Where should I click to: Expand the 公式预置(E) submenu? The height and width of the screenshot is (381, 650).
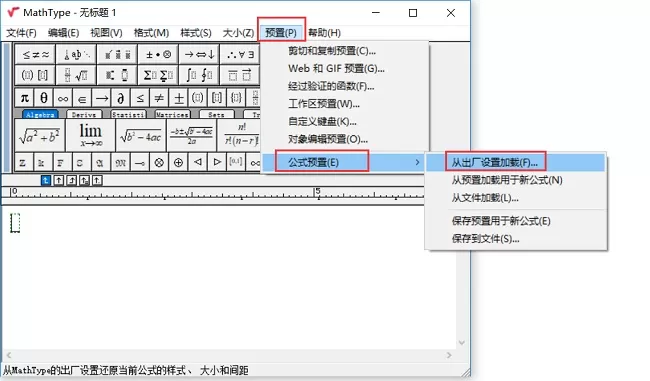(344, 162)
